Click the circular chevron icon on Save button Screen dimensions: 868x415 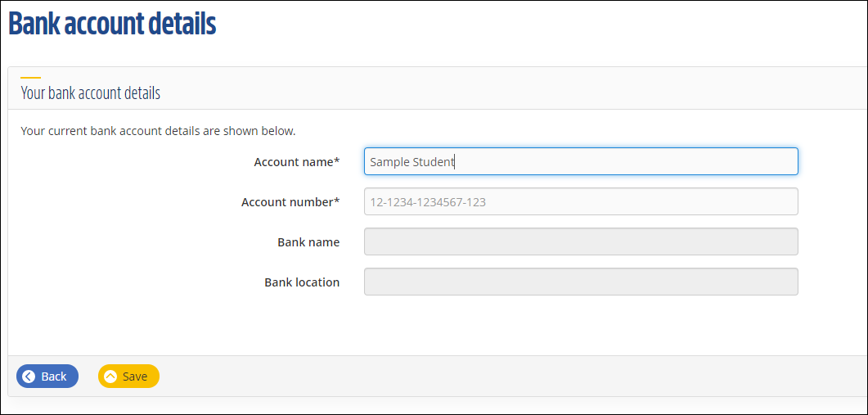(110, 377)
